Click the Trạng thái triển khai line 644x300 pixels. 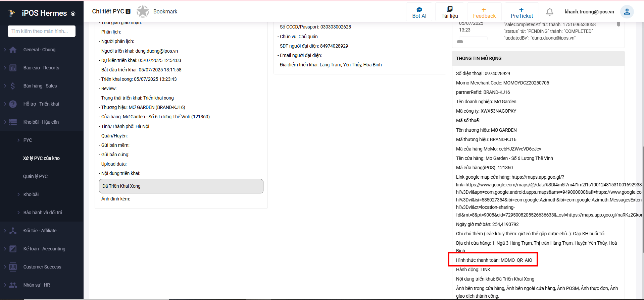coord(136,98)
